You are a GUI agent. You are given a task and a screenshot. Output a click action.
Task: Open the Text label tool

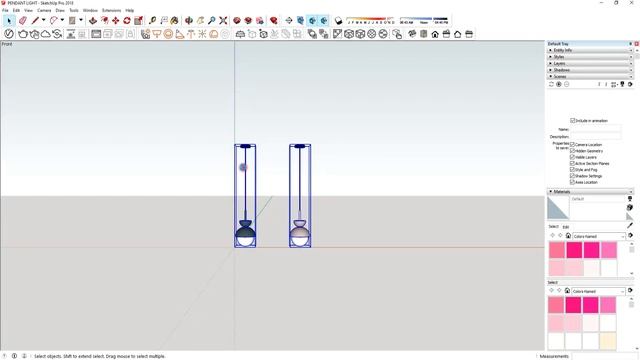[x=164, y=20]
